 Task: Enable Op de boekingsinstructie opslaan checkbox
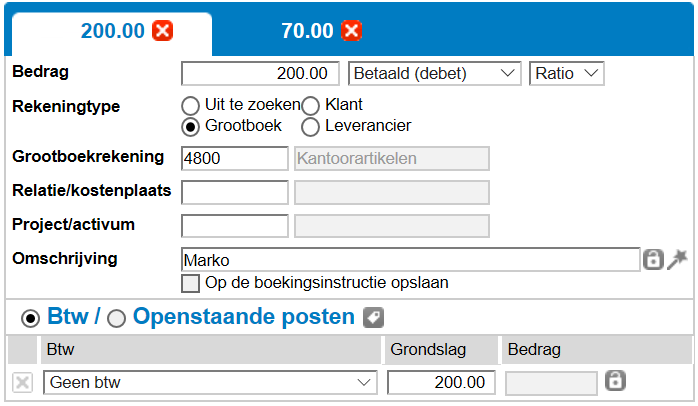(190, 283)
